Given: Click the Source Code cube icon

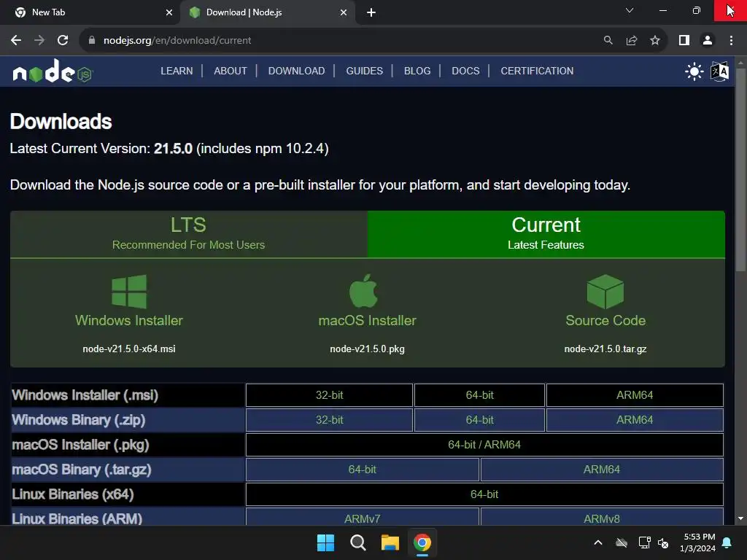Looking at the screenshot, I should 605,292.
